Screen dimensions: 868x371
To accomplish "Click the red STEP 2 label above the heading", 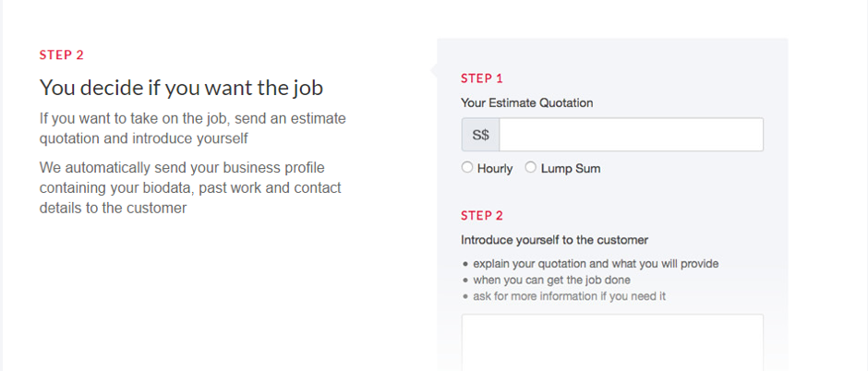I will [x=62, y=54].
